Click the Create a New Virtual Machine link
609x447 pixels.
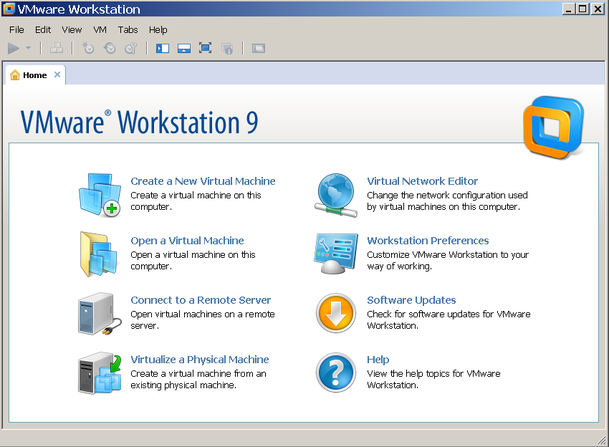[203, 181]
